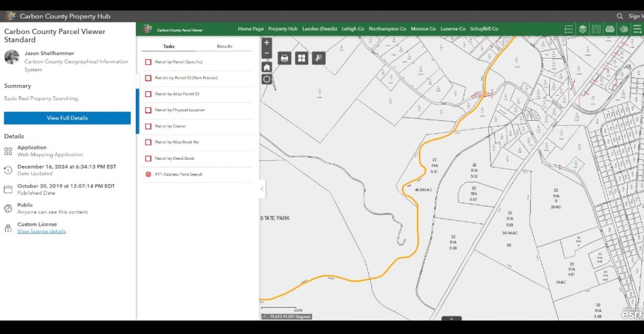Open the Legend list icon in header

pyautogui.click(x=569, y=29)
